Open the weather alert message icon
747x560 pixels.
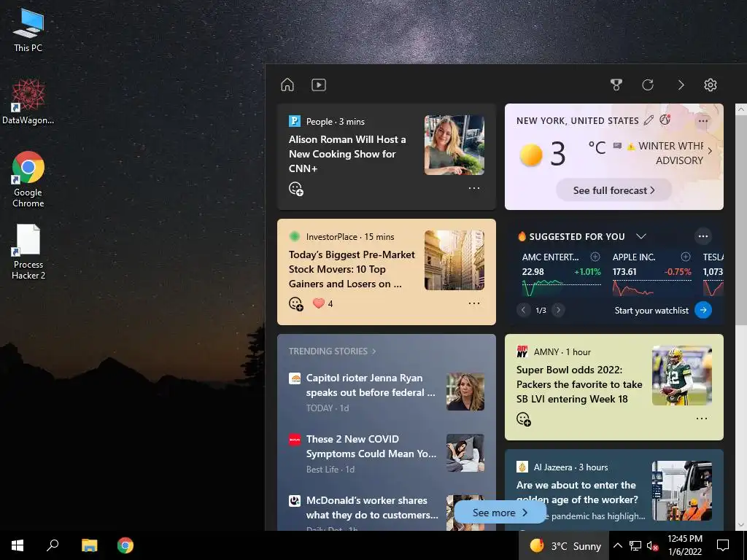click(617, 146)
